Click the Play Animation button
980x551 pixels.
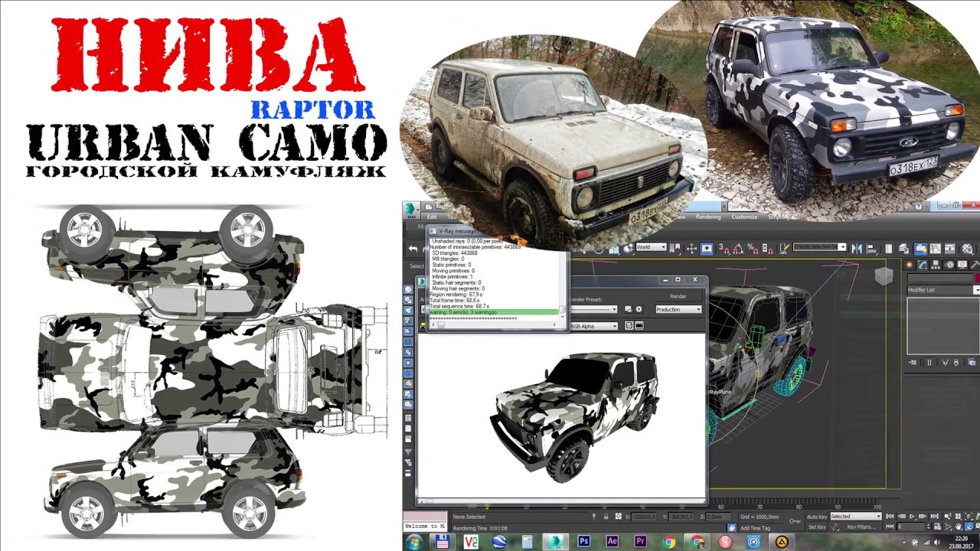click(912, 517)
